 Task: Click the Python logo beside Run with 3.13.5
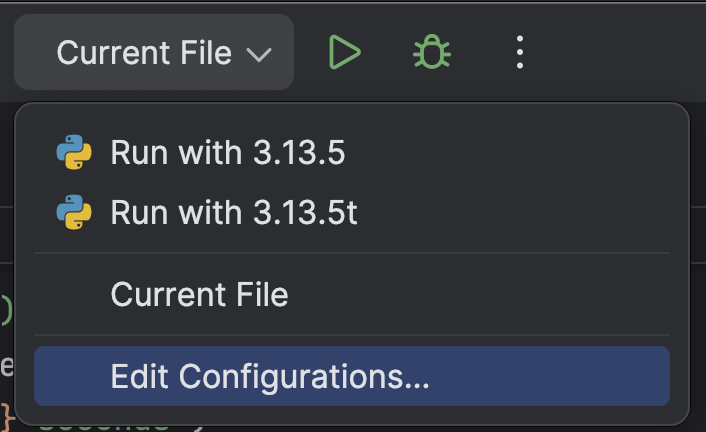coord(74,153)
